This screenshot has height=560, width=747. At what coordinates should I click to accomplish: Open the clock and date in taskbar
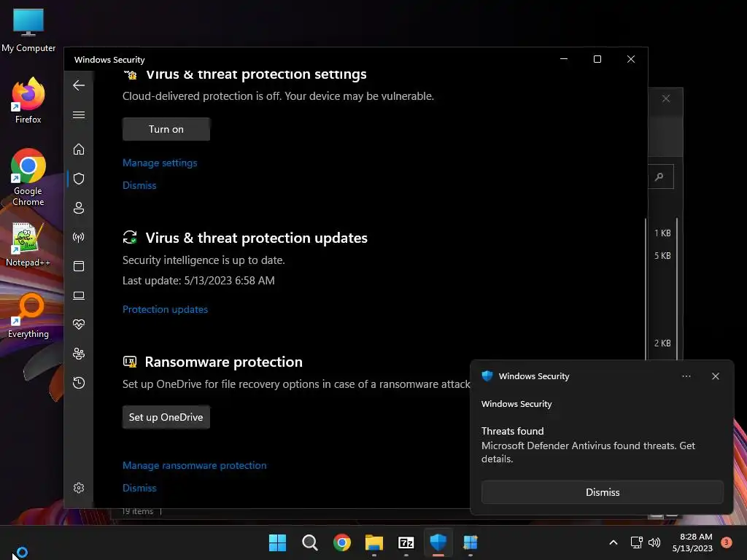point(692,542)
